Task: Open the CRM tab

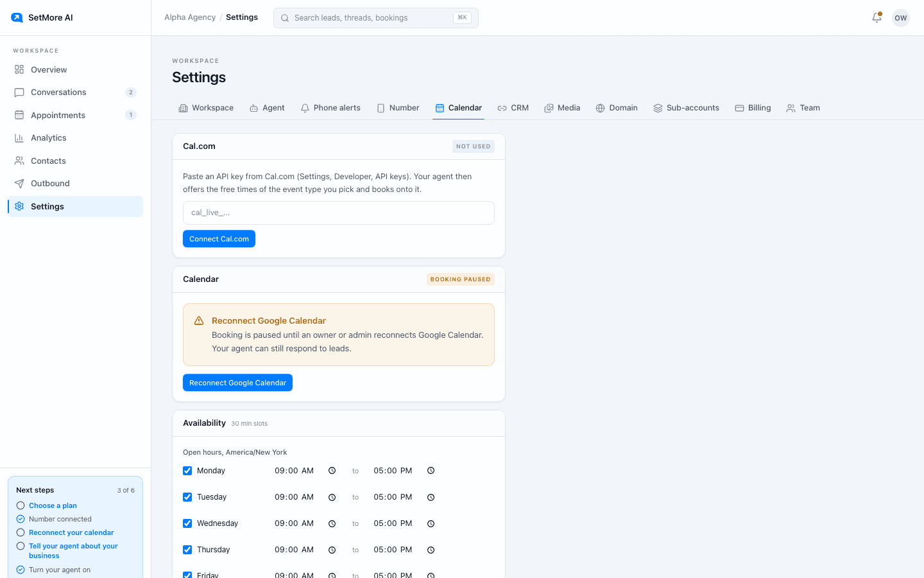Action: [x=513, y=108]
